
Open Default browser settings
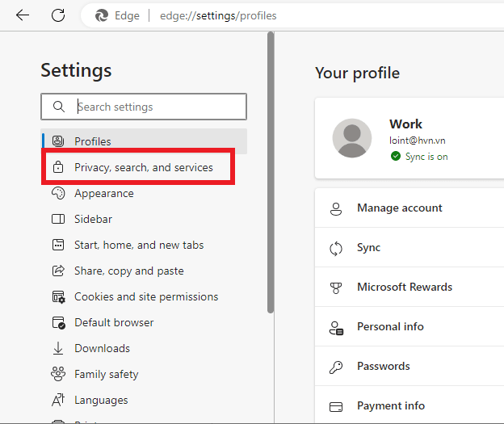(x=144, y=323)
